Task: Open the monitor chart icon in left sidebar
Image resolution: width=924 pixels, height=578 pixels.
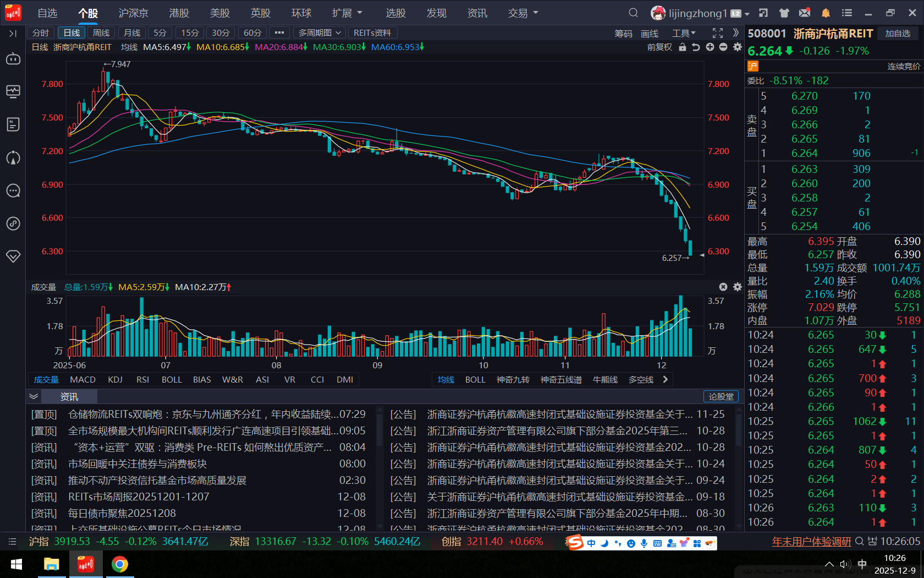Action: point(13,91)
